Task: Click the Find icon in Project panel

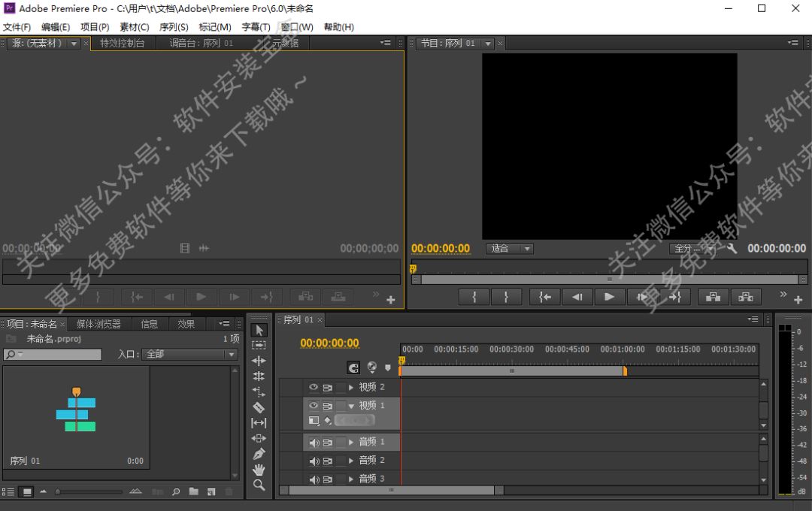Action: click(176, 492)
